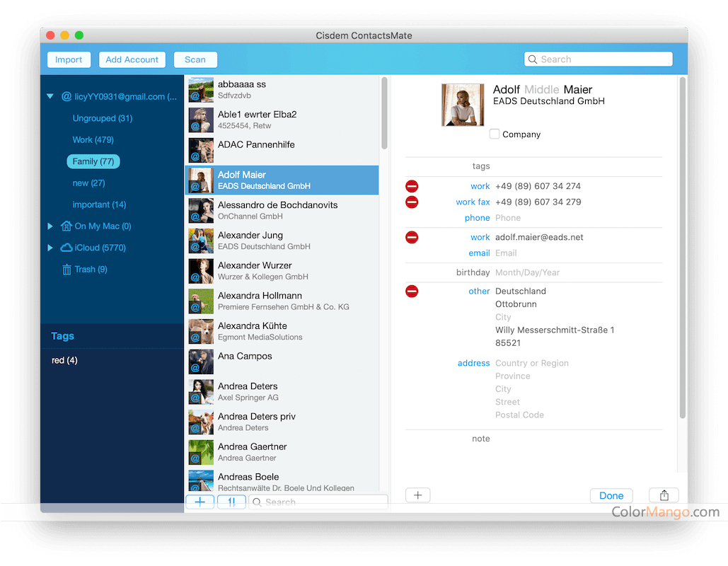Click Done to finish editing
The height and width of the screenshot is (566, 728).
611,495
